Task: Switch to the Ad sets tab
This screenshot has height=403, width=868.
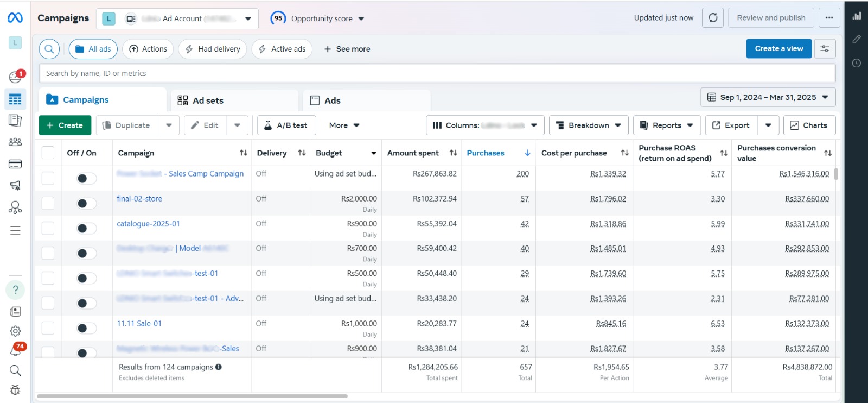Action: coord(208,100)
